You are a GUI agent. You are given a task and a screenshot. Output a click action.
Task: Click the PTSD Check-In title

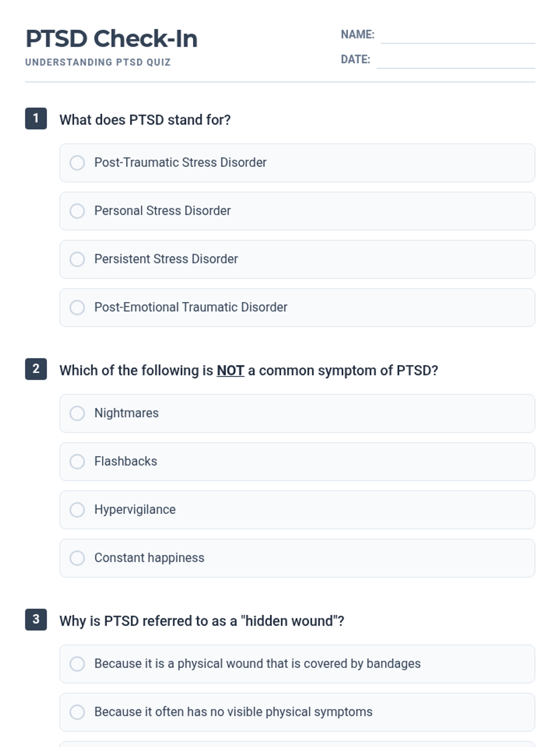[112, 39]
